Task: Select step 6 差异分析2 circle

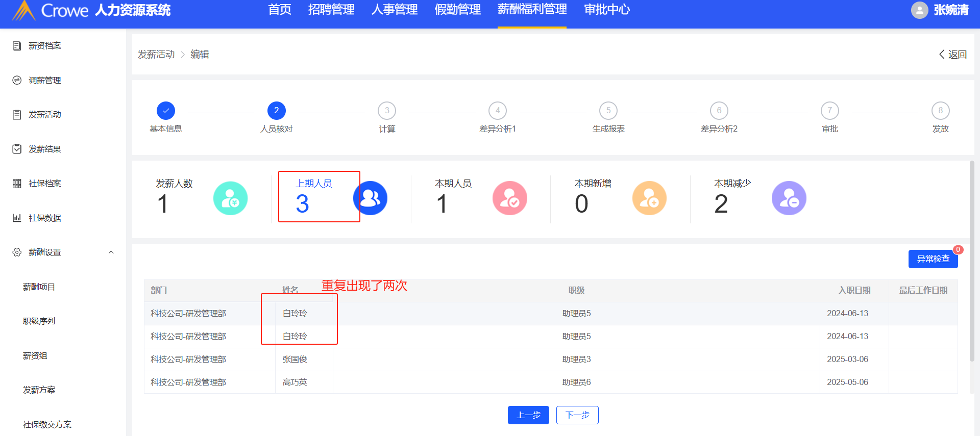Action: pyautogui.click(x=719, y=111)
